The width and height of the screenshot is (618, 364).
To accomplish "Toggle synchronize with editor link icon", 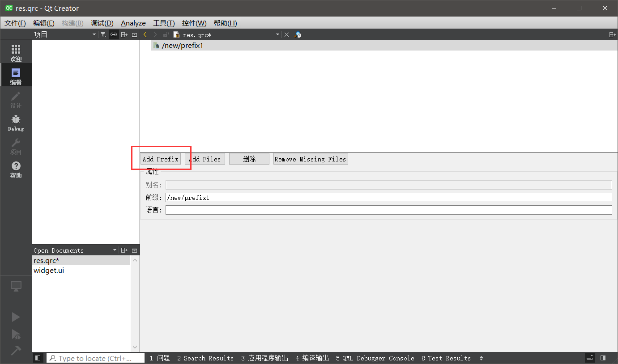I will click(x=114, y=34).
